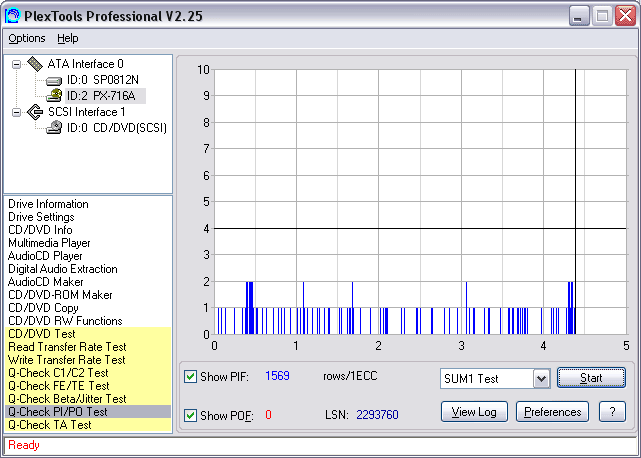Open CD/DVD RW Functions entry
The image size is (641, 458).
click(x=65, y=321)
